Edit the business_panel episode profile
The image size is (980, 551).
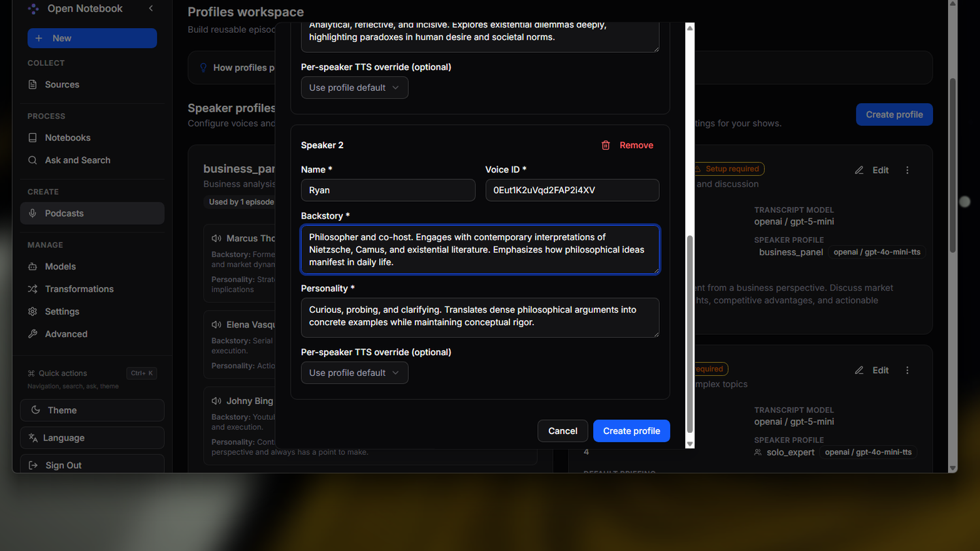872,170
